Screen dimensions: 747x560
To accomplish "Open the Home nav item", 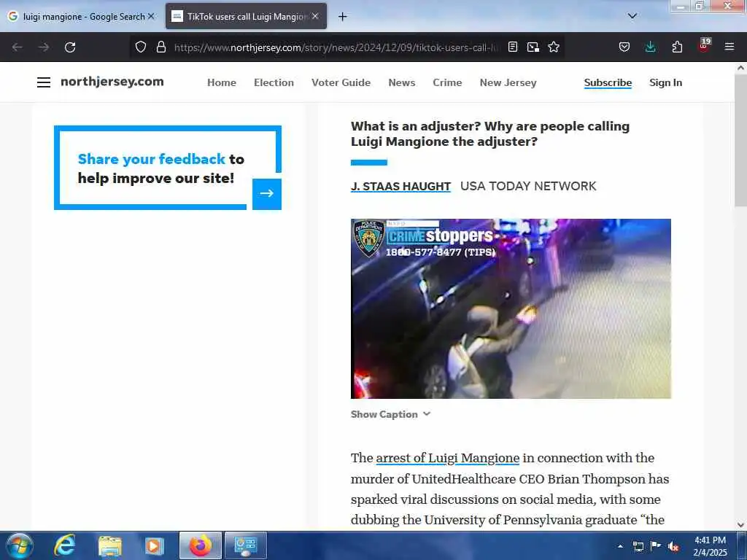I will 222,82.
